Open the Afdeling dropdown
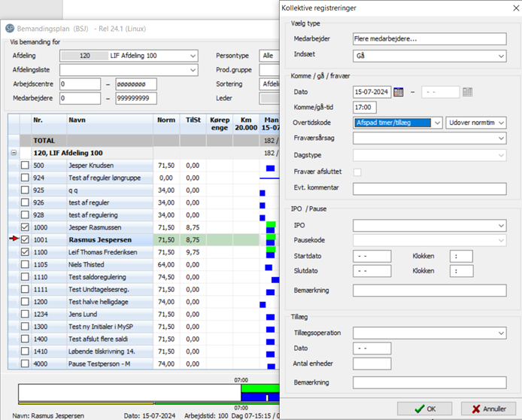Image resolution: width=522 pixels, height=420 pixels. (x=192, y=56)
